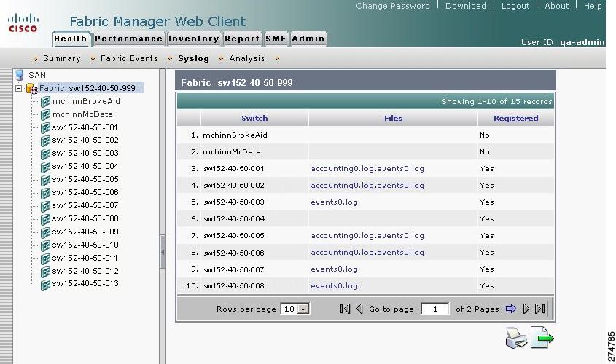
Task: Collapse the left navigation pane handle
Action: [163, 252]
